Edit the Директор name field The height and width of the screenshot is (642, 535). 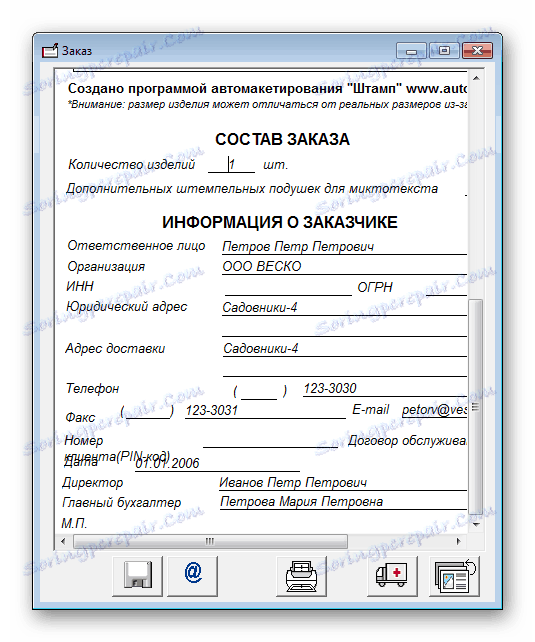tap(343, 482)
